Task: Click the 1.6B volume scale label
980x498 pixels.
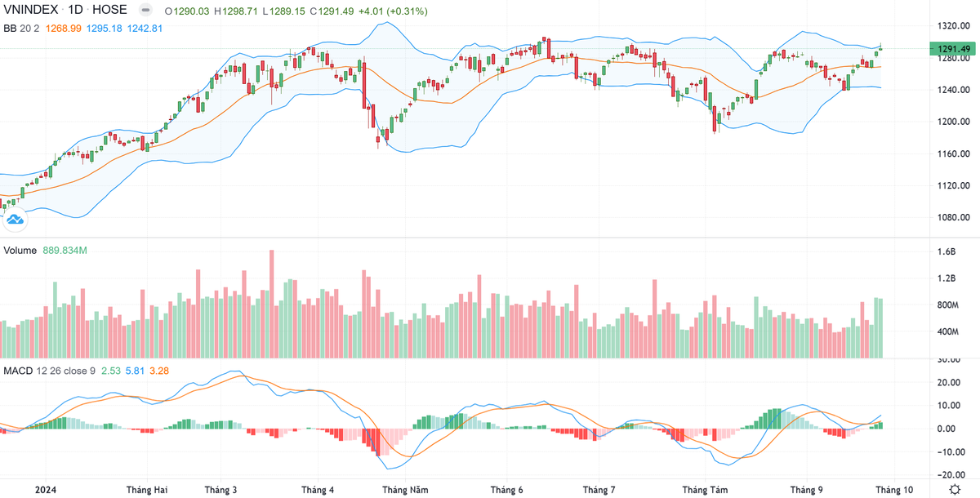Action: (946, 252)
